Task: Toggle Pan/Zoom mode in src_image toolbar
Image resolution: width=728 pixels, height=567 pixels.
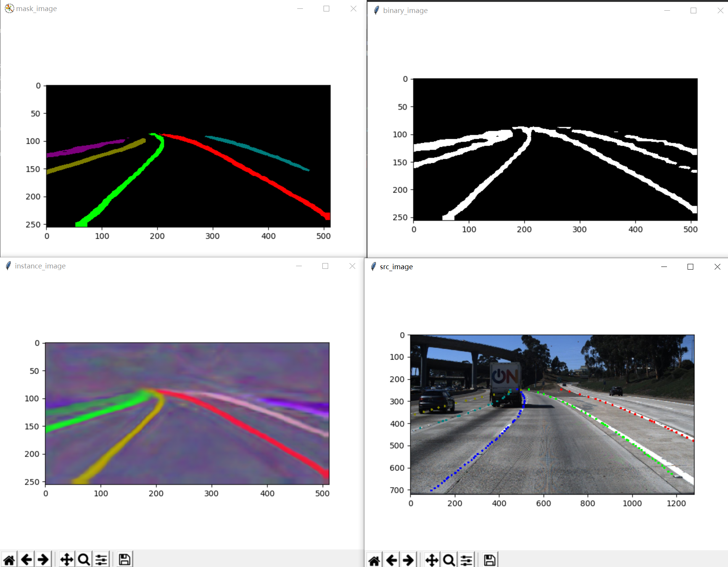Action: click(432, 559)
